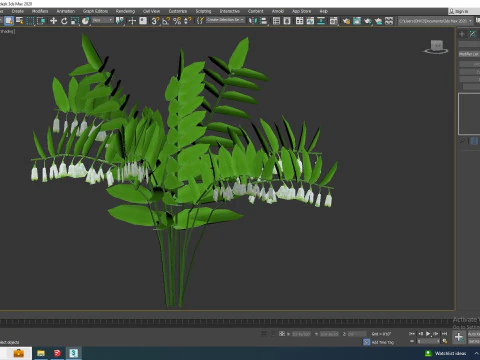Toggle 3D Snaps
Screen dimensions: 480x360
(x=155, y=21)
